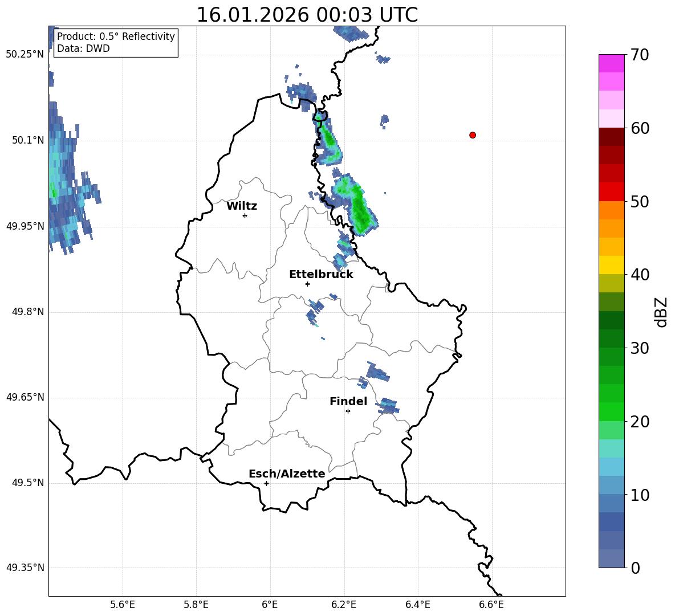675x616 pixels.
Task: Click the 6°E longitude label
Action: point(270,605)
